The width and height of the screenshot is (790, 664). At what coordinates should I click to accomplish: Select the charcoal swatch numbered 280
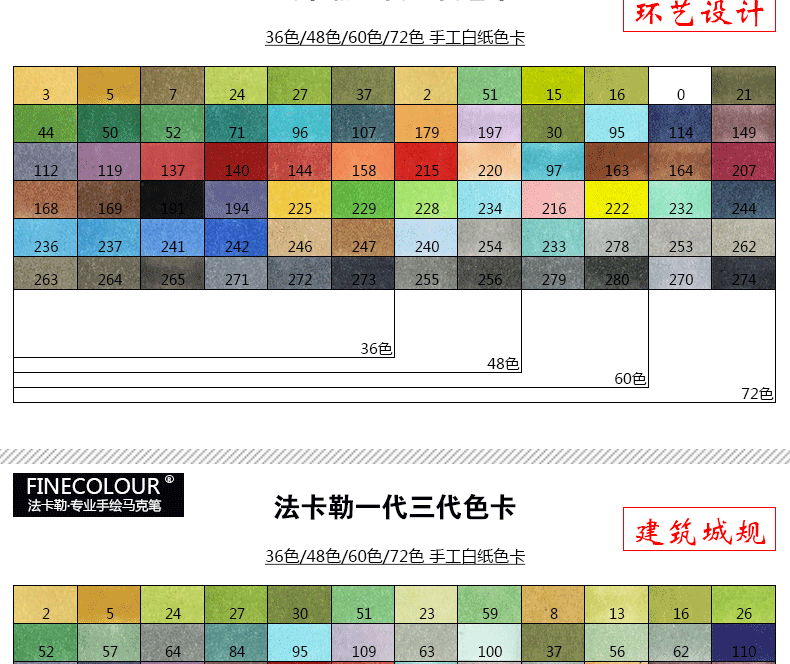[617, 273]
